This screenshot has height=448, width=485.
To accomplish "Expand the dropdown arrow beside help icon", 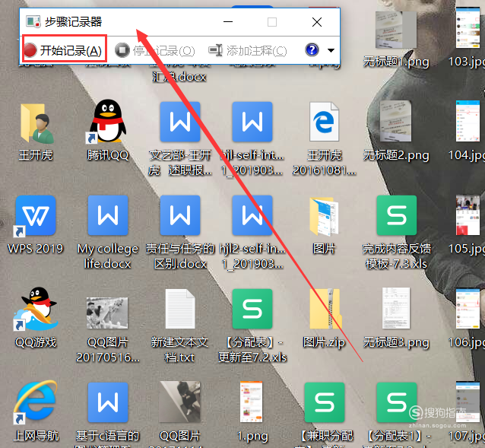I will [331, 50].
